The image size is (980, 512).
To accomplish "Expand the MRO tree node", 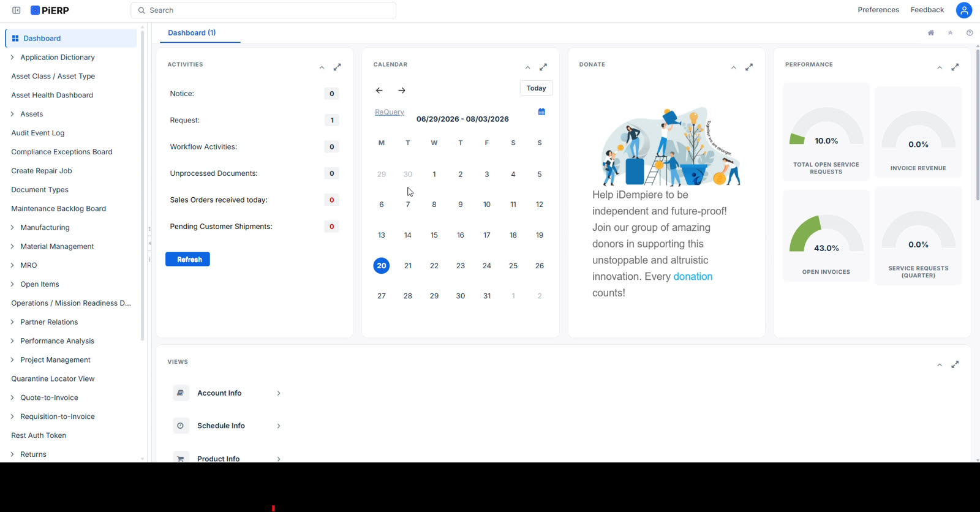I will (12, 265).
